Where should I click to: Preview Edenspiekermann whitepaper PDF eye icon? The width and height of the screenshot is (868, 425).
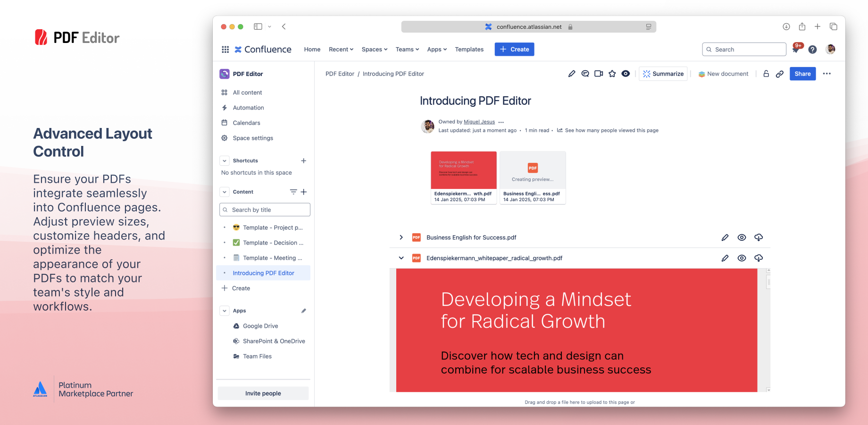click(x=742, y=258)
